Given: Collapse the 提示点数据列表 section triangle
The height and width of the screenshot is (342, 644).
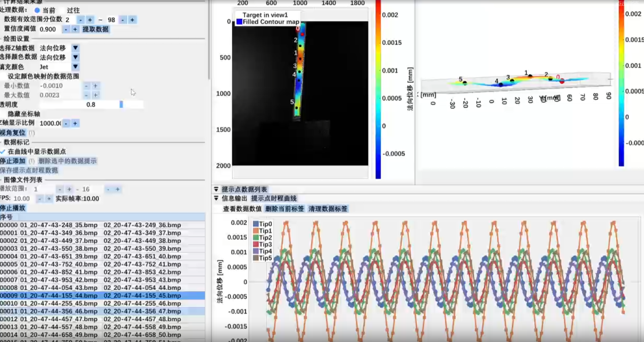Looking at the screenshot, I should point(216,189).
